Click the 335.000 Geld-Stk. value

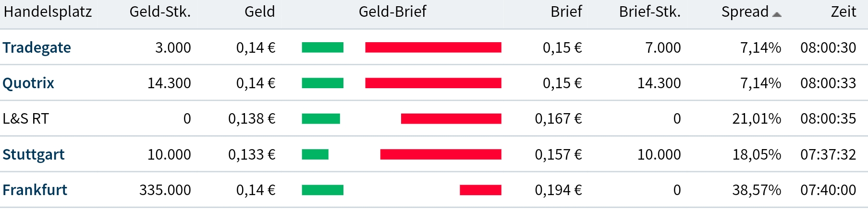coord(165,190)
